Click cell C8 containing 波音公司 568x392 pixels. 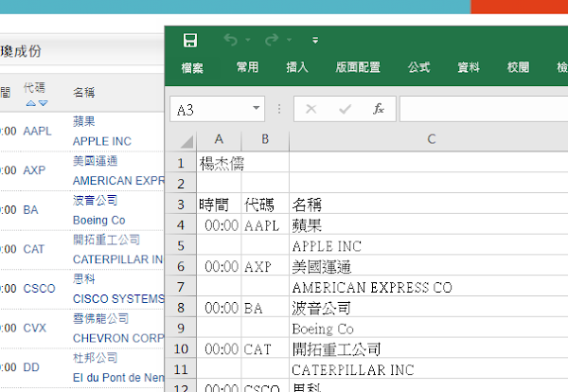point(429,308)
